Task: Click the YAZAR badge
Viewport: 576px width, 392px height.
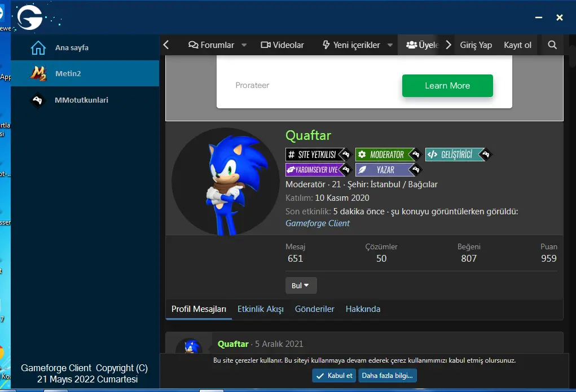Action: point(388,170)
